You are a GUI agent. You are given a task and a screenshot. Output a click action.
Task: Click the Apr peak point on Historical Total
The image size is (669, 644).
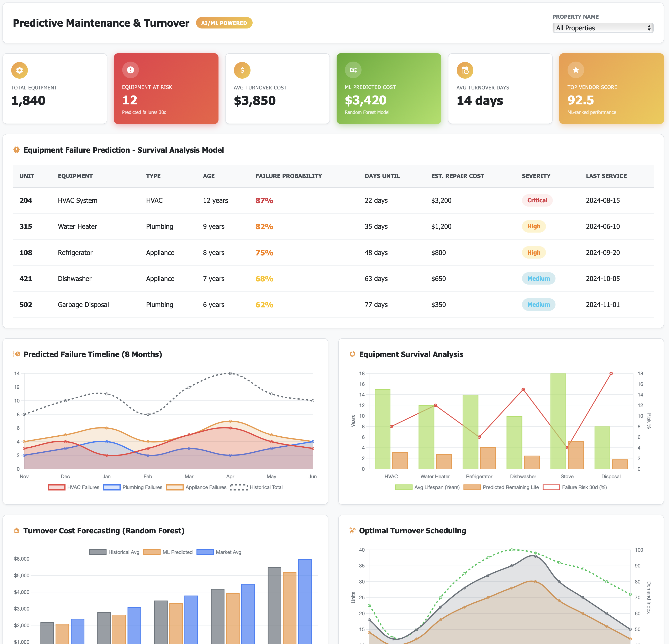coord(230,373)
